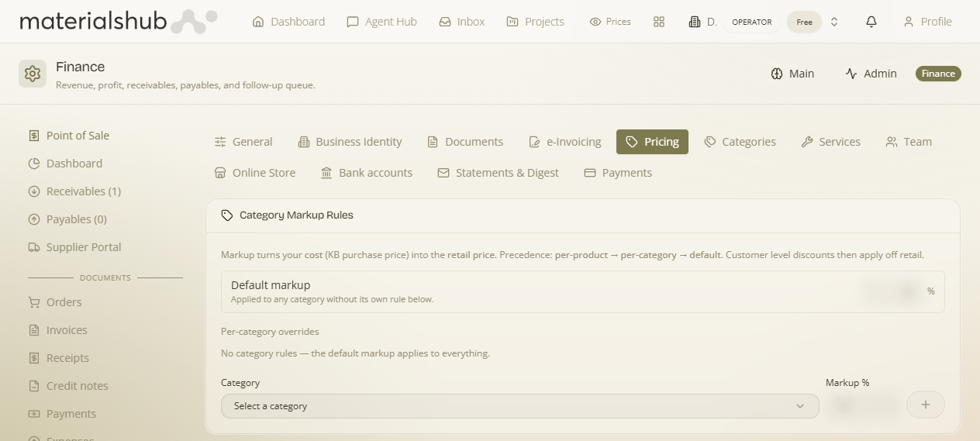
Task: Open Credit notes in the sidebar
Action: tap(68, 386)
